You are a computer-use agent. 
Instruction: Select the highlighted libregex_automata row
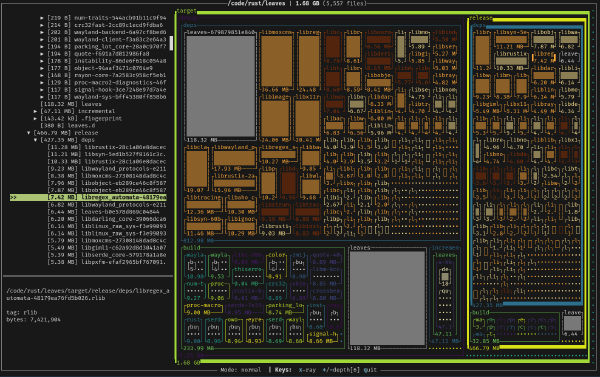(88, 197)
